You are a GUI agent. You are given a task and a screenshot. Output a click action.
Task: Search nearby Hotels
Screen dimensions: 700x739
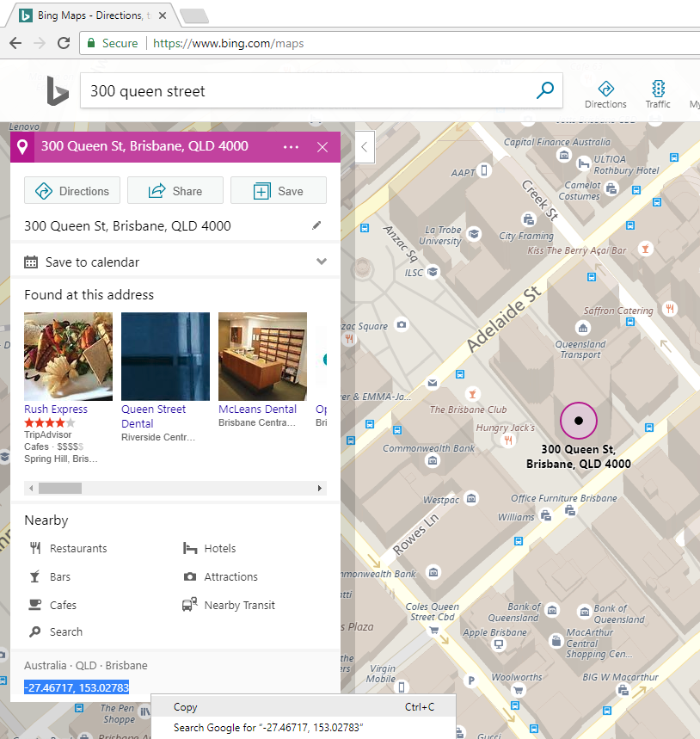click(209, 549)
